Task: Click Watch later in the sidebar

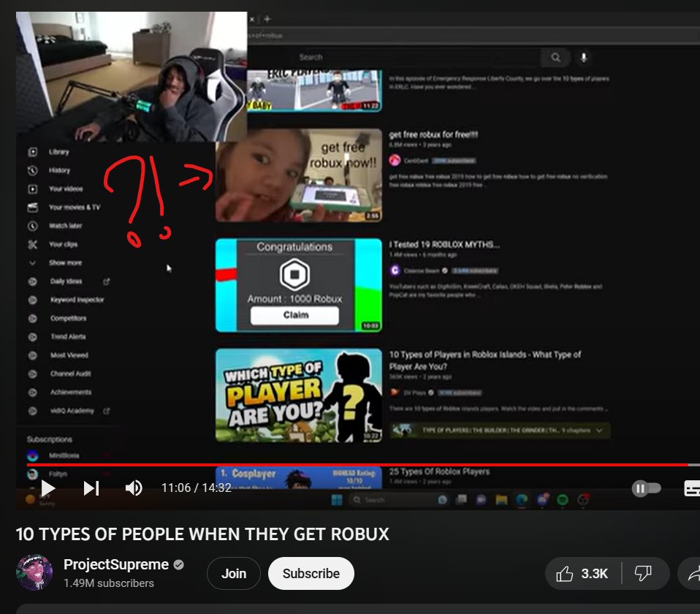Action: click(x=65, y=226)
